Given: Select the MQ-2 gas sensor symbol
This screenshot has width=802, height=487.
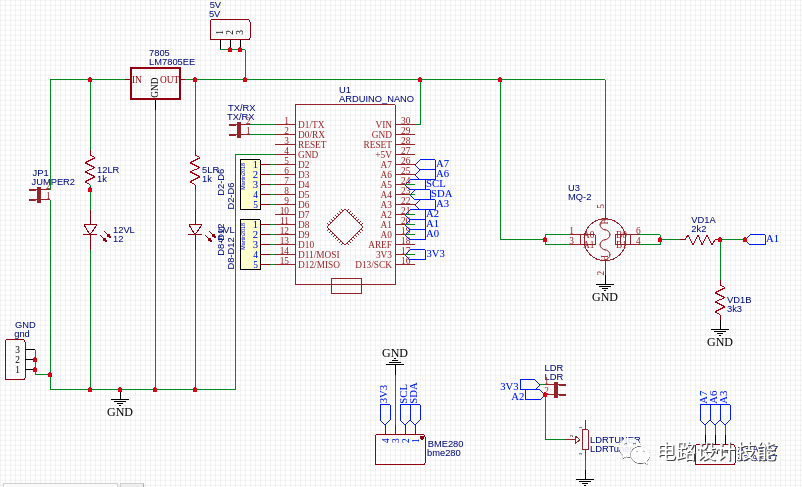Looking at the screenshot, I should 605,239.
